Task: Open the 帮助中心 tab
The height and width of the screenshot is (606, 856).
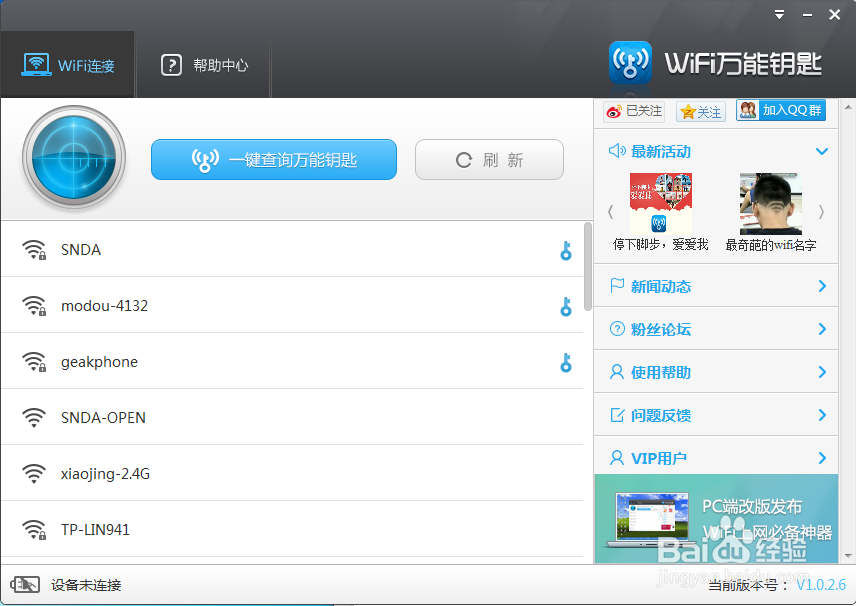Action: click(204, 65)
